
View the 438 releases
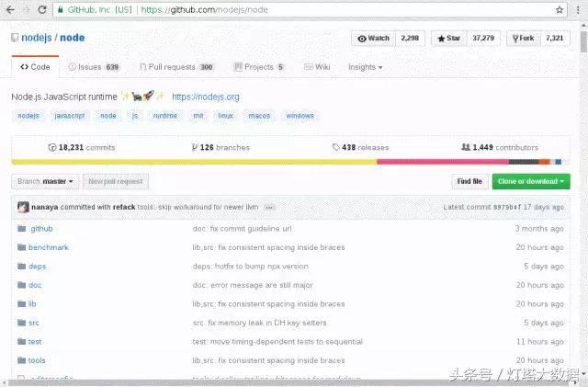point(360,147)
